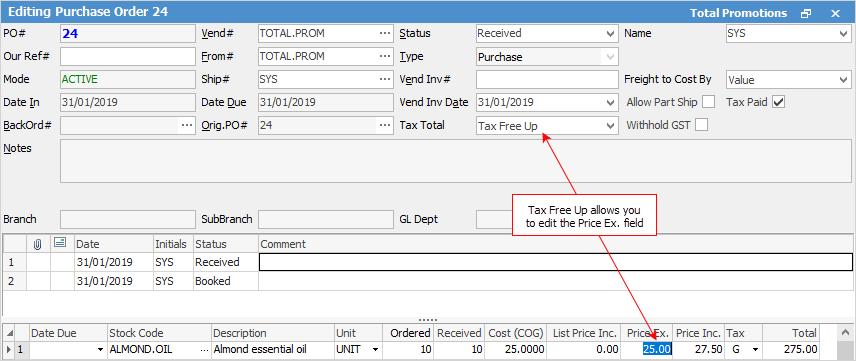Open the Vend Inv Date dropdown
This screenshot has height=361, width=856.
(611, 102)
